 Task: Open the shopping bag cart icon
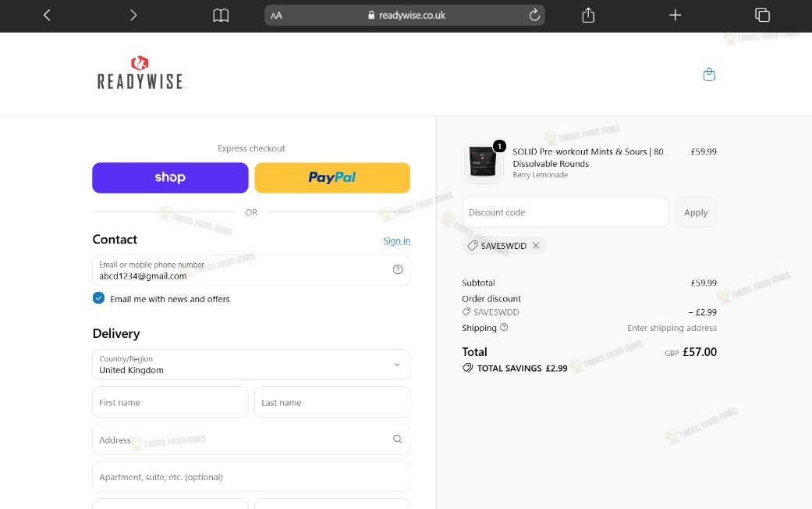(709, 75)
